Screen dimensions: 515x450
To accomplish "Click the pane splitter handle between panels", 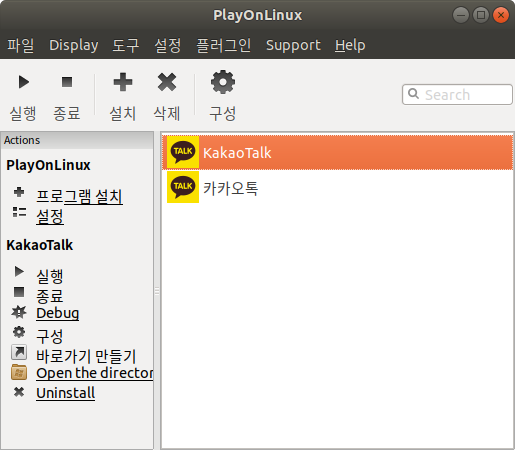I will coord(157,291).
